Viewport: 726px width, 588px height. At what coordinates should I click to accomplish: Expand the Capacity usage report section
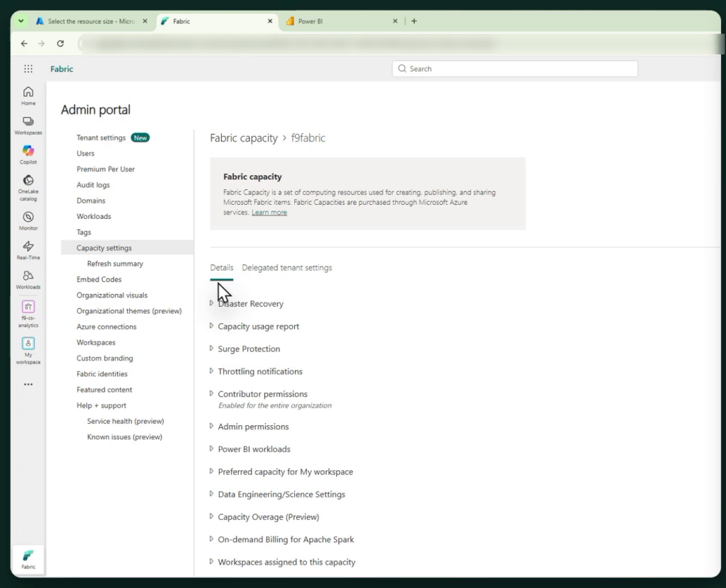click(255, 326)
